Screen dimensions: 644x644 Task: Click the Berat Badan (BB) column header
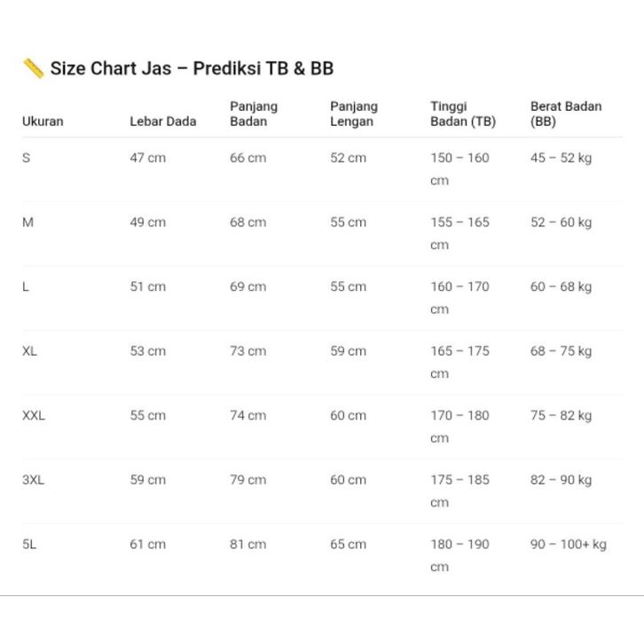point(566,114)
